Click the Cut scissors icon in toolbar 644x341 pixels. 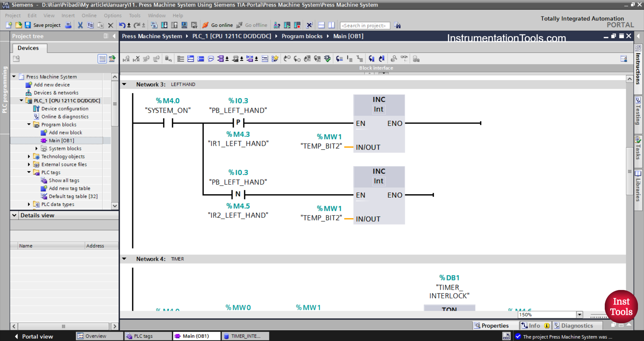80,25
